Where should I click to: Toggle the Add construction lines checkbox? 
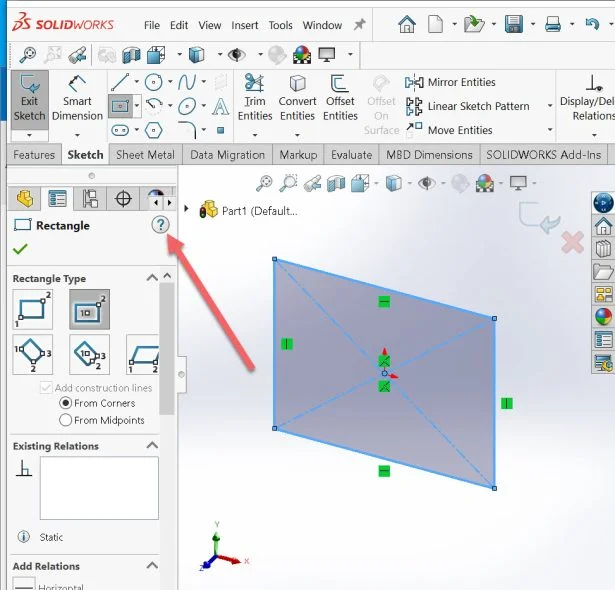[46, 388]
